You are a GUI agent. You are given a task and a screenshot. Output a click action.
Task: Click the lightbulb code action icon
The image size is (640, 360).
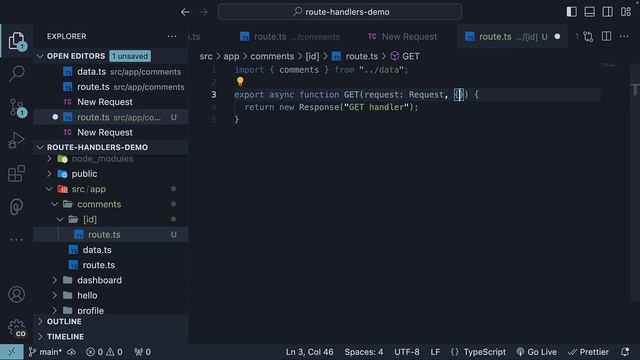pyautogui.click(x=240, y=81)
